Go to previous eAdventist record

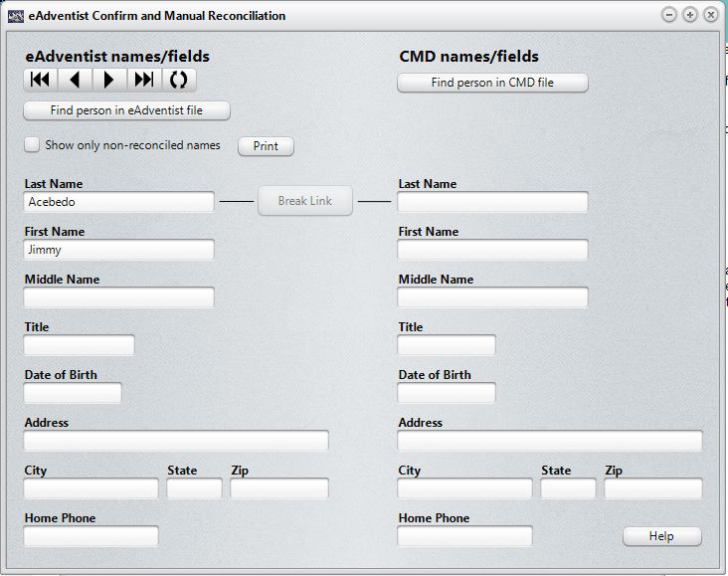[x=76, y=80]
